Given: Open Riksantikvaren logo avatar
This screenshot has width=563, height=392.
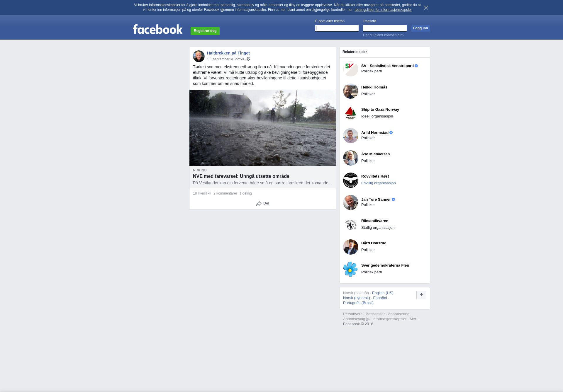Looking at the screenshot, I should click(x=351, y=225).
